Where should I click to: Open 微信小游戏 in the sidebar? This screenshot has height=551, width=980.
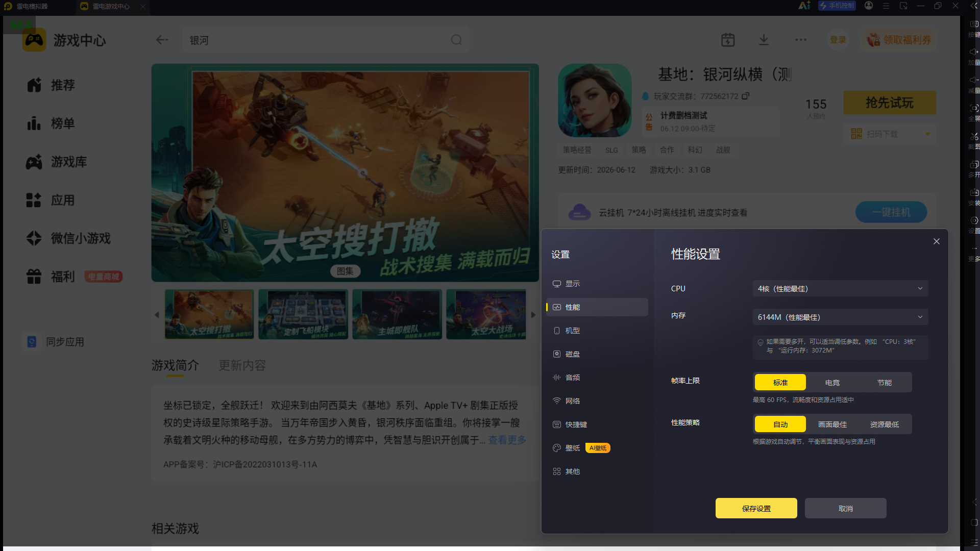(68, 238)
